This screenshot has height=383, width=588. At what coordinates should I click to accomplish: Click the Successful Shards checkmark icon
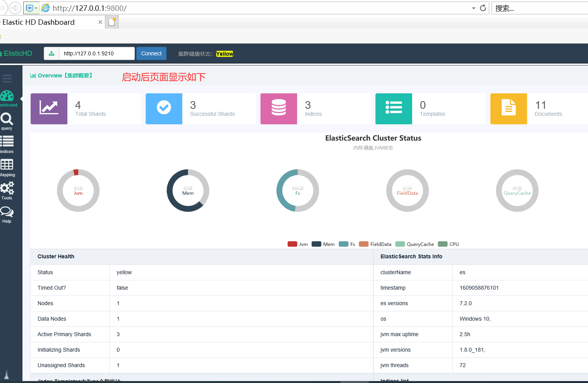pyautogui.click(x=164, y=109)
